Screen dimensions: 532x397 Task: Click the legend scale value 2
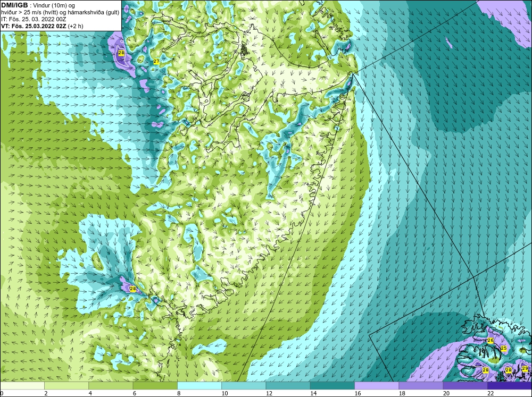point(46,393)
